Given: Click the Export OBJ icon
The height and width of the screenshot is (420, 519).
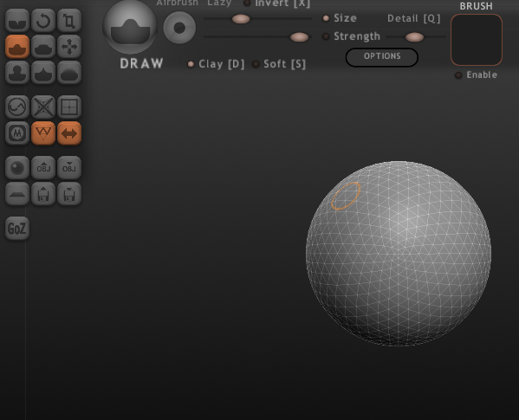Looking at the screenshot, I should [69, 168].
